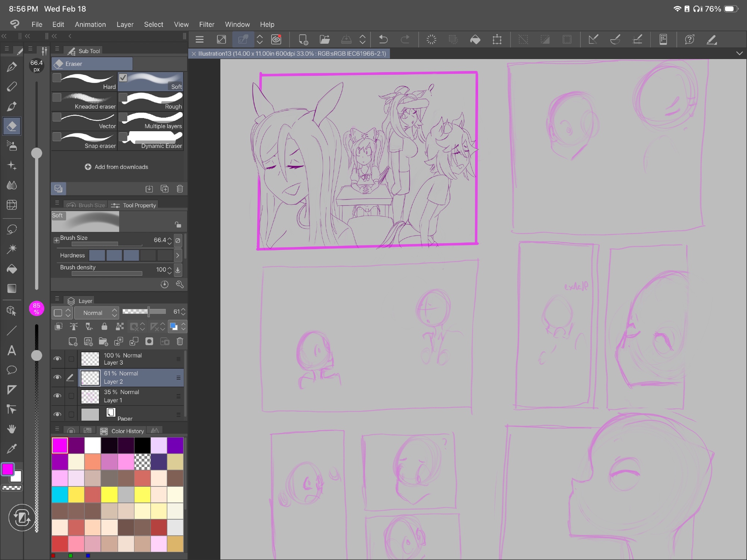Hide Layer 3 visibility eye
Image resolution: width=747 pixels, height=560 pixels.
[57, 359]
